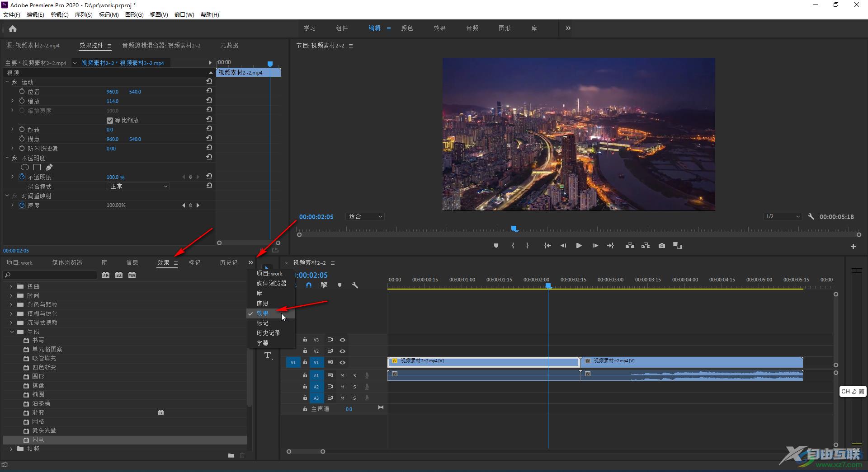
Task: Toggle the uniform scale checkbox
Action: coord(109,120)
